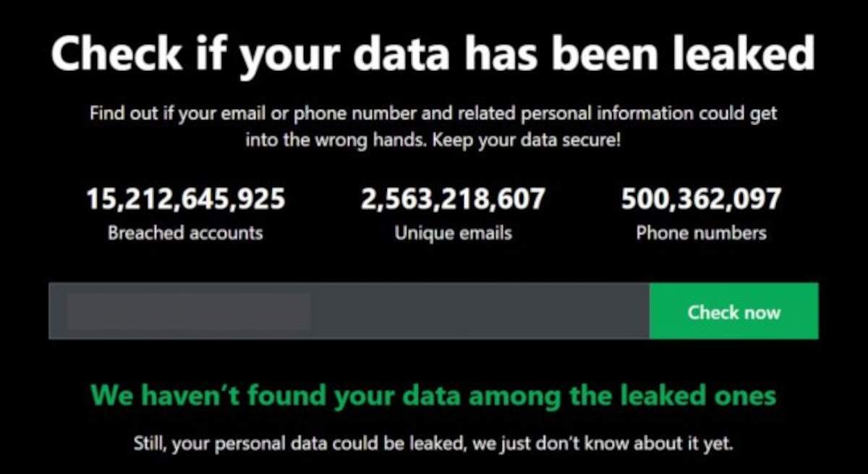Click the 2,563,218,607 unique emails count
Image resolution: width=868 pixels, height=474 pixels.
point(453,199)
